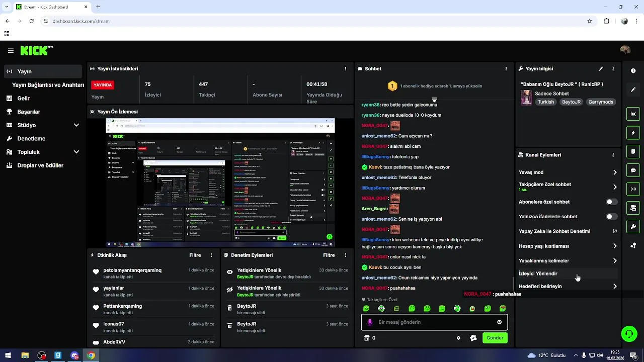Open Denetim Eylemleri three-dot menu
The height and width of the screenshot is (362, 644).
345,255
